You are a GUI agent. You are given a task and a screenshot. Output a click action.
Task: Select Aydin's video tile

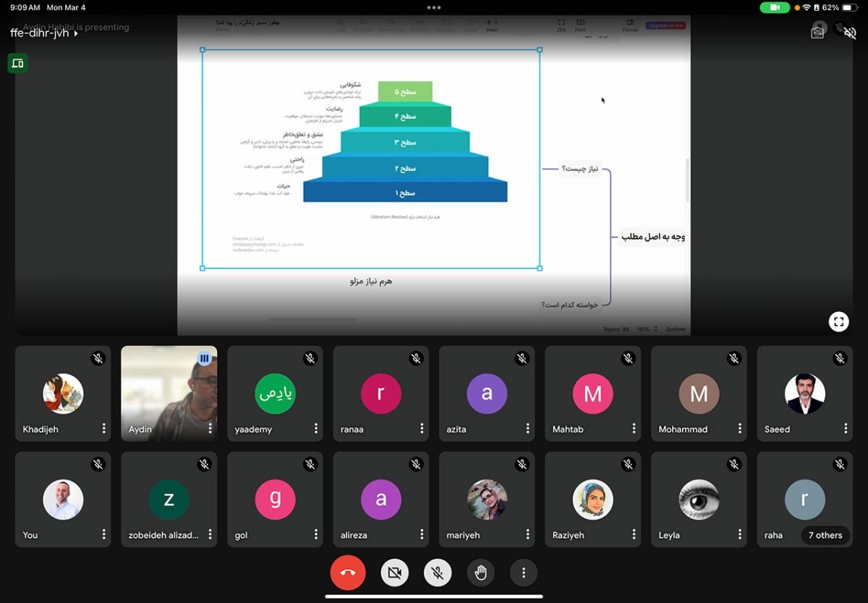169,394
